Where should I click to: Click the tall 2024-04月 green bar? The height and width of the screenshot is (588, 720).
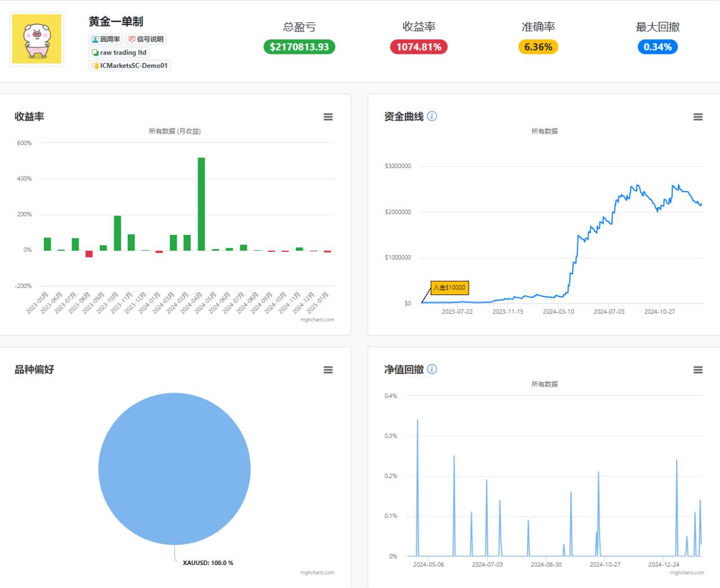click(x=201, y=204)
